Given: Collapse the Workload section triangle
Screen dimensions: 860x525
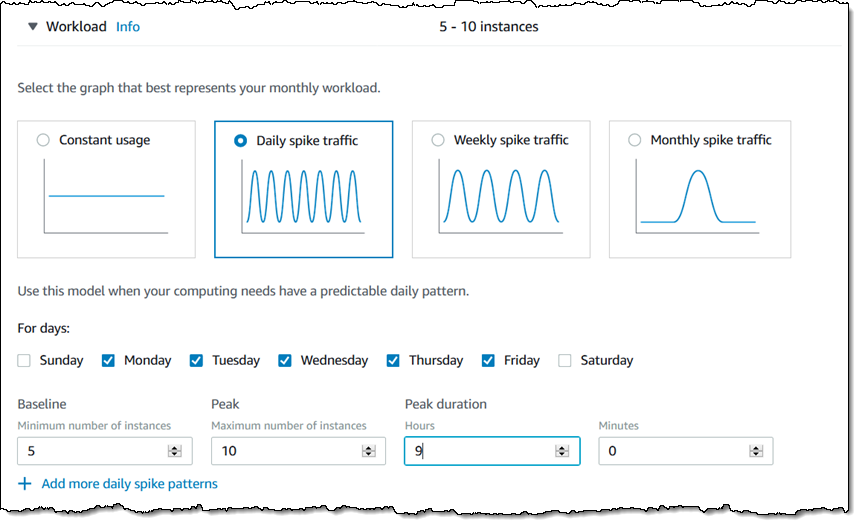Looking at the screenshot, I should (x=33, y=27).
